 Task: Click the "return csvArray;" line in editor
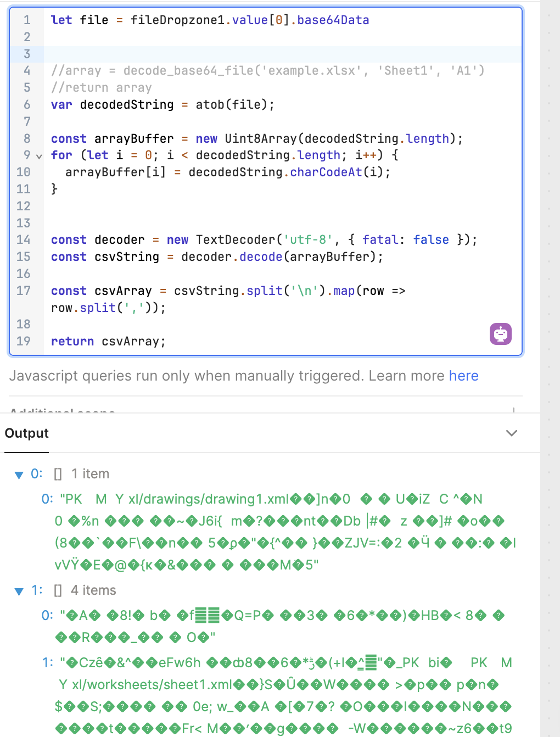(108, 342)
